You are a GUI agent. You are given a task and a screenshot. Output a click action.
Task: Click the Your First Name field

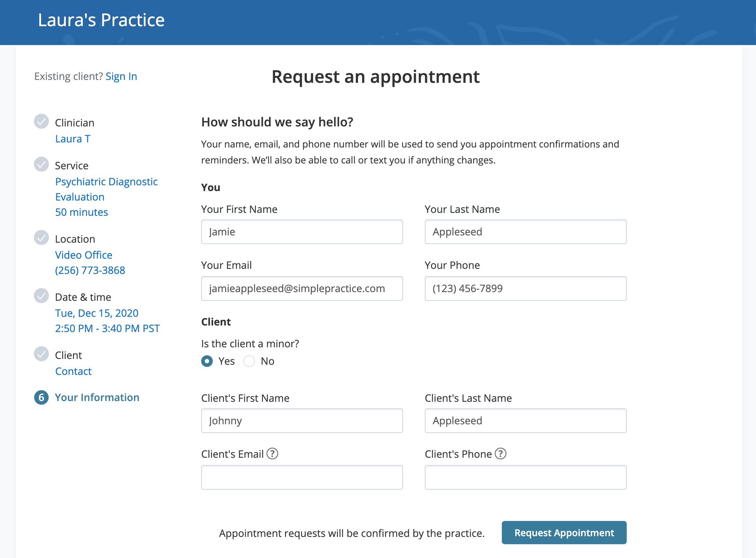(x=302, y=232)
